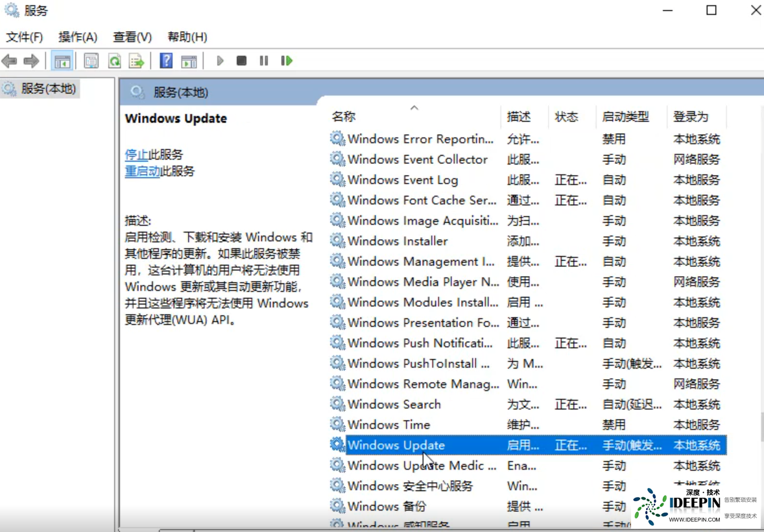The width and height of the screenshot is (764, 532).
Task: Click 重启动 to restart the service
Action: [139, 172]
